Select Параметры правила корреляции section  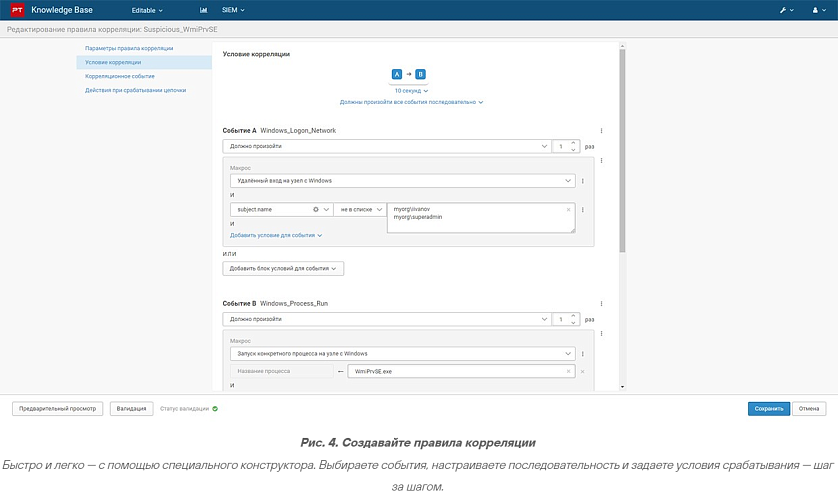tap(129, 48)
